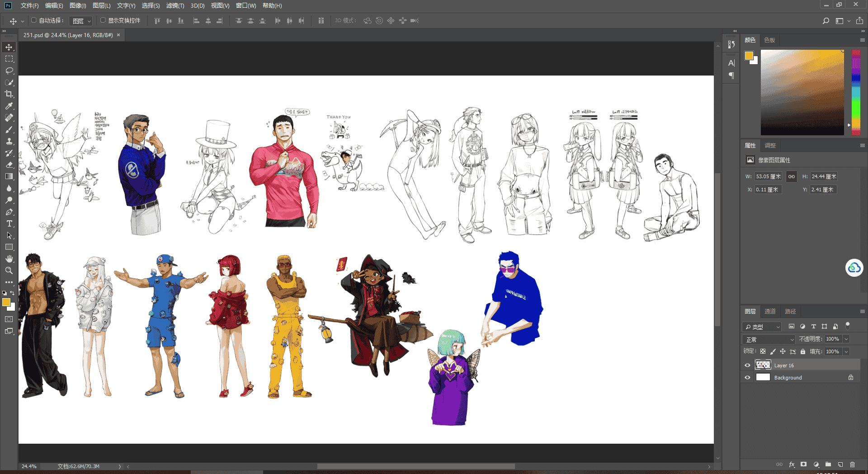Viewport: 868px width, 474px height.
Task: Click the blue cloud floating button
Action: click(x=854, y=268)
